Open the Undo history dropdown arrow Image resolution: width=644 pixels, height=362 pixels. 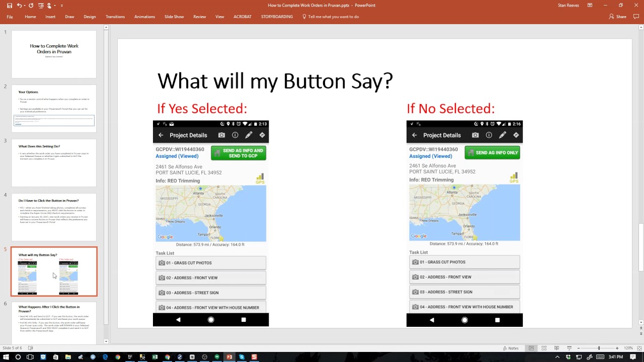point(25,6)
